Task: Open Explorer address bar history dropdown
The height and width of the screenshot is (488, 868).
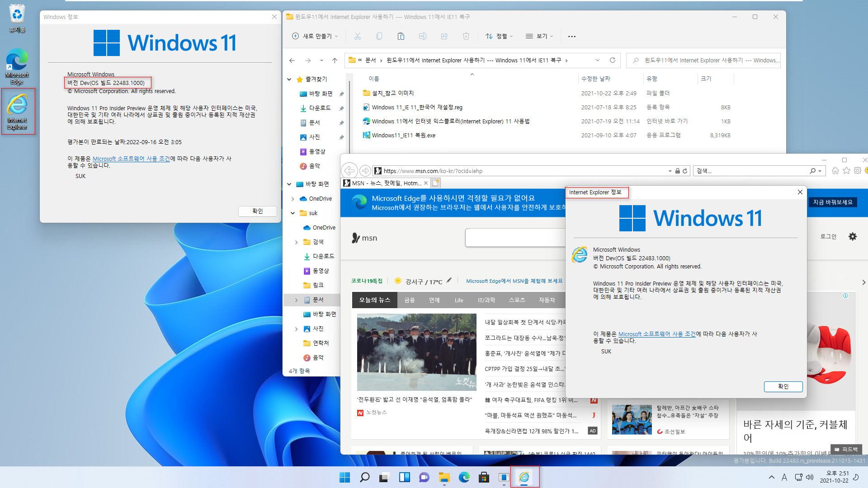Action: click(598, 60)
